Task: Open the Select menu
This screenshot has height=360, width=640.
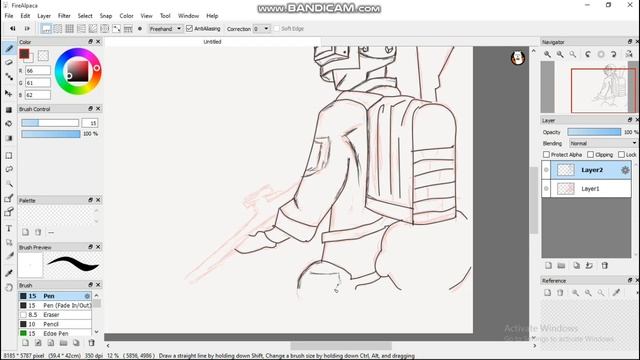Action: point(85,16)
